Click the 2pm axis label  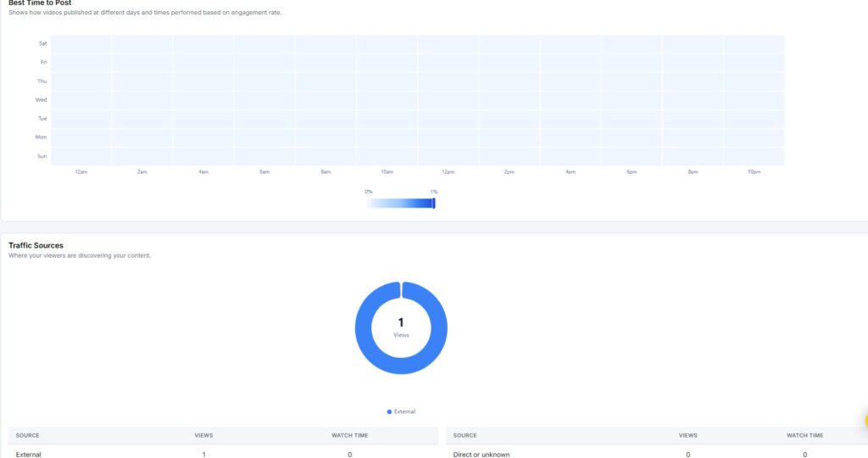(x=509, y=171)
